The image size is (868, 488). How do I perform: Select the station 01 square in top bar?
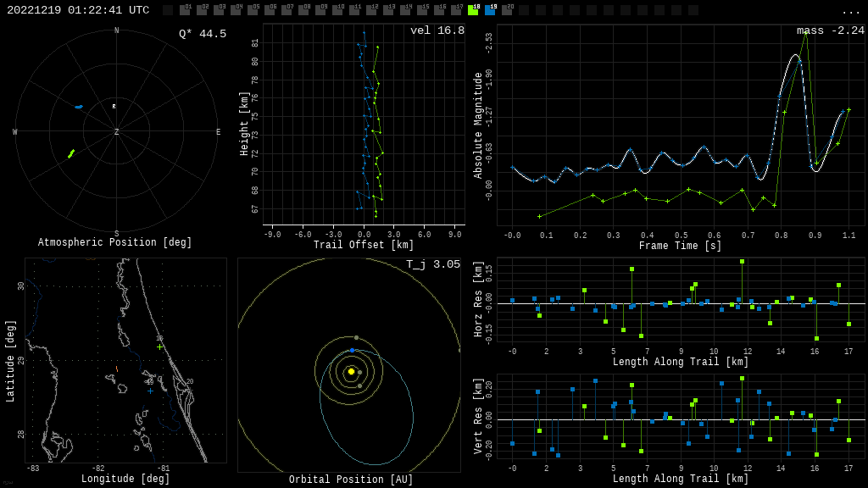[x=185, y=10]
